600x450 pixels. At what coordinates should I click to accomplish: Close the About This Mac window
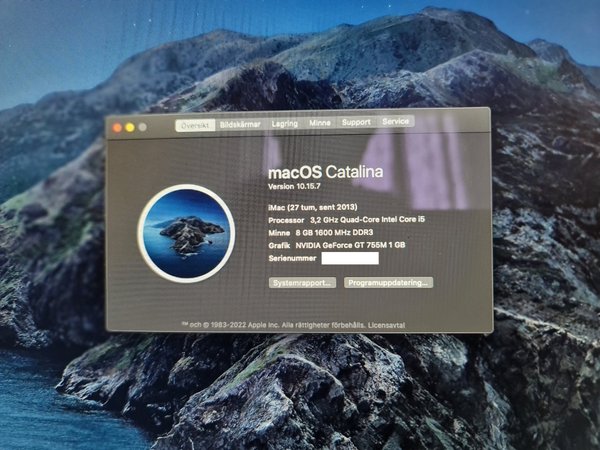(x=117, y=128)
